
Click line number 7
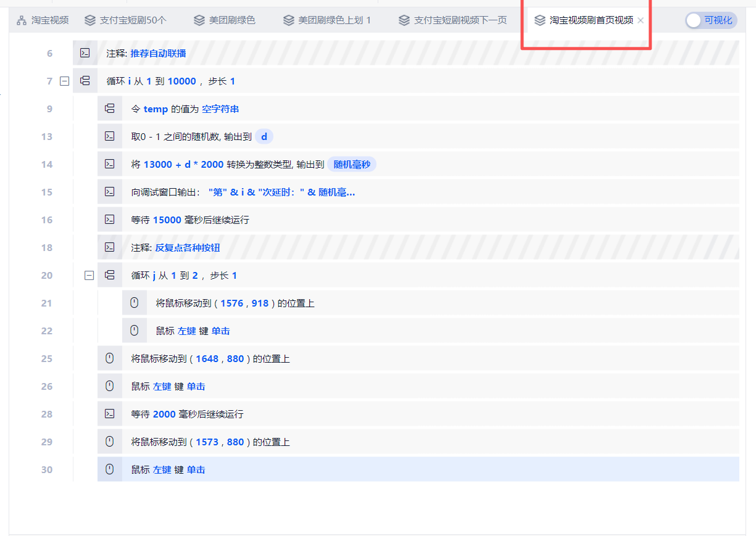[x=50, y=81]
